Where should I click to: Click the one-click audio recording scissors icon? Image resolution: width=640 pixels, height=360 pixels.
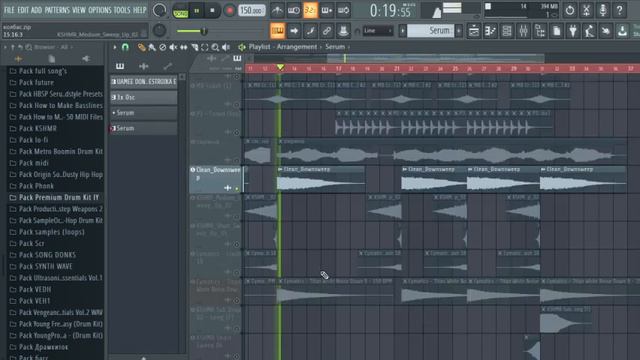point(586,10)
